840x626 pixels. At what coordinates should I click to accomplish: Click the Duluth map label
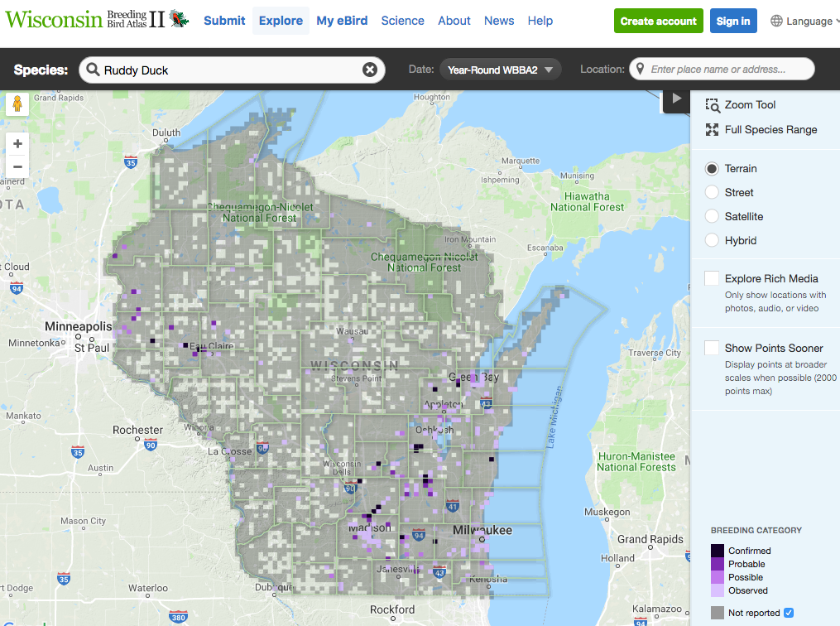(x=166, y=132)
